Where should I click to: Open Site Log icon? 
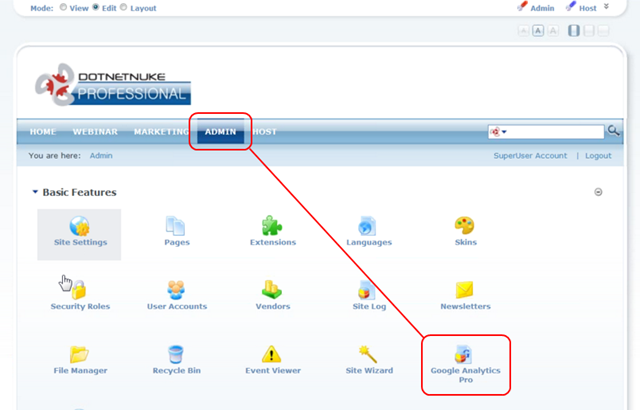tap(367, 290)
